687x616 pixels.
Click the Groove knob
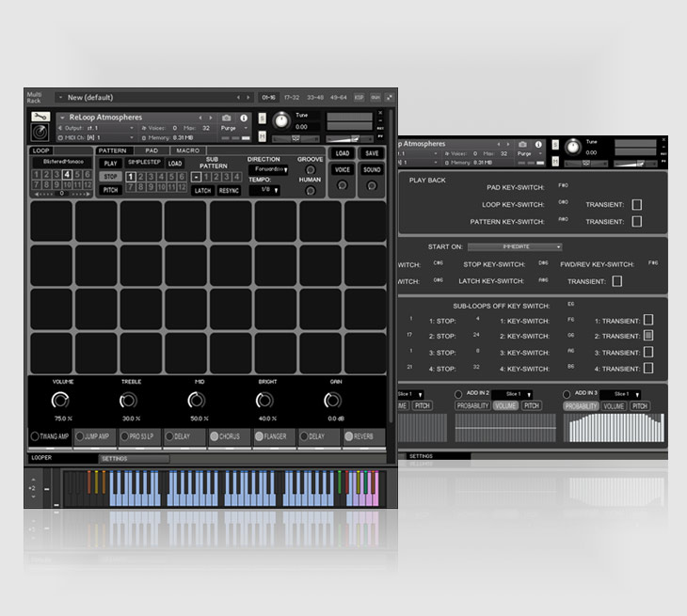click(x=311, y=170)
